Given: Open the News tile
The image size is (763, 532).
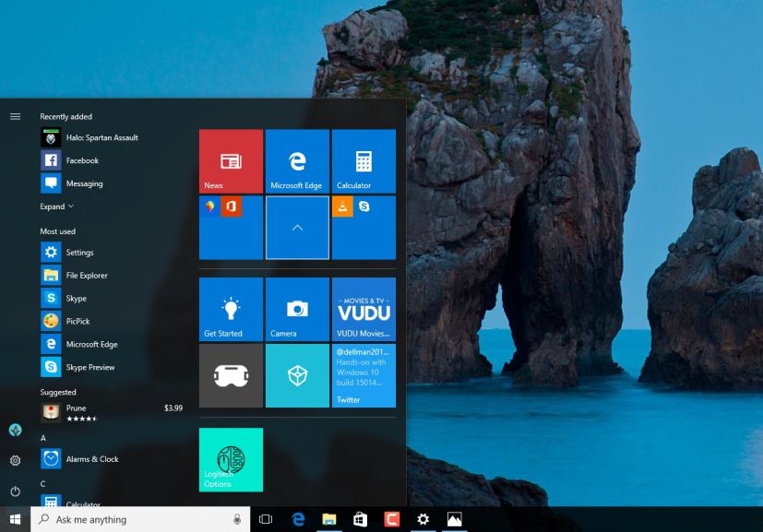Looking at the screenshot, I should pos(229,160).
